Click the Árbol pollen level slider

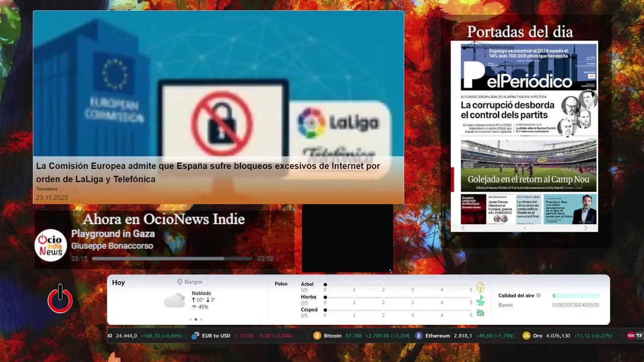click(398, 285)
